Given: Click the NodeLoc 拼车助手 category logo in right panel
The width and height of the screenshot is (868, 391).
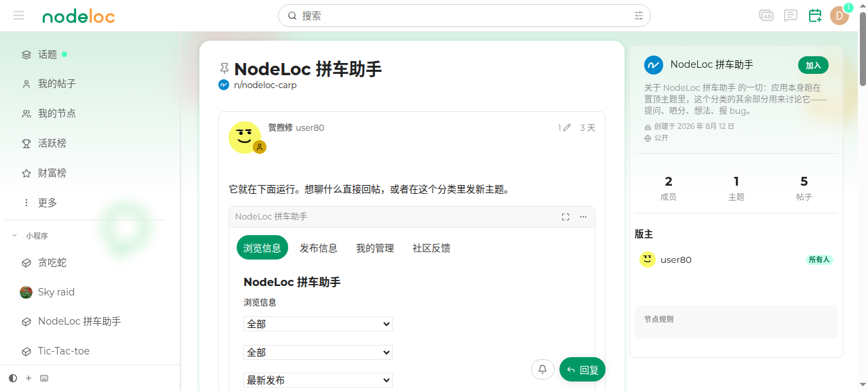Looking at the screenshot, I should pyautogui.click(x=653, y=65).
